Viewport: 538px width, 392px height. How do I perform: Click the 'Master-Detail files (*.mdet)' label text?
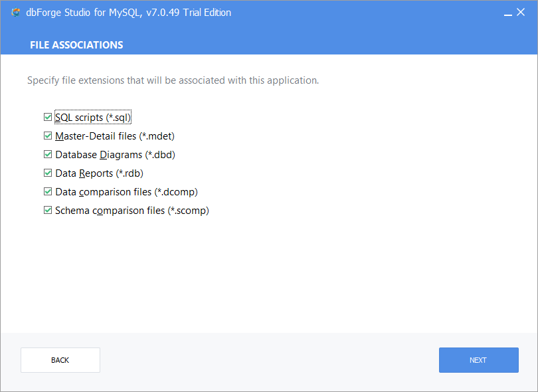click(x=114, y=136)
